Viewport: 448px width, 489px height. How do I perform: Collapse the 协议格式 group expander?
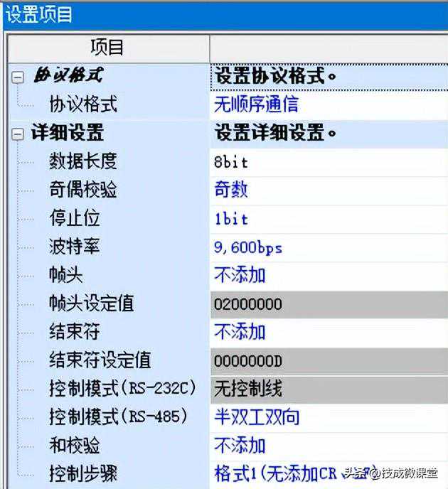click(x=17, y=77)
